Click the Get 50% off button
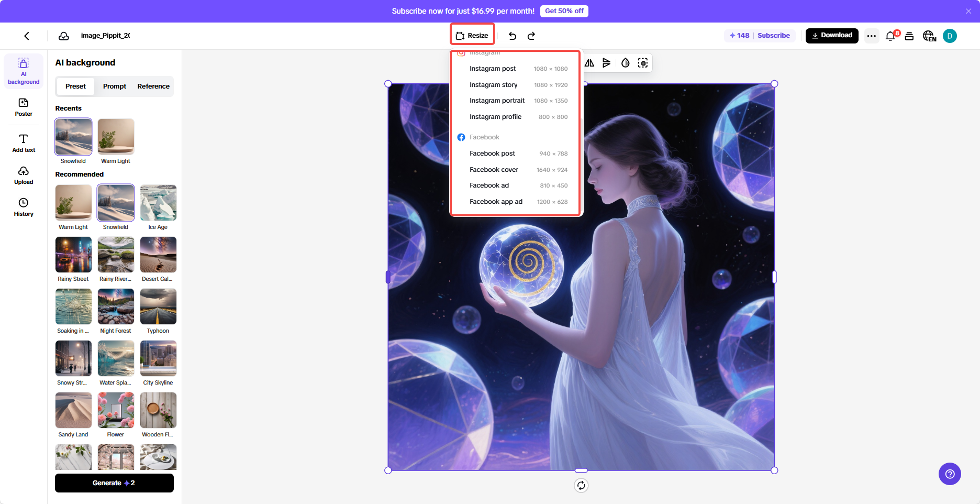This screenshot has width=980, height=504. click(x=564, y=10)
